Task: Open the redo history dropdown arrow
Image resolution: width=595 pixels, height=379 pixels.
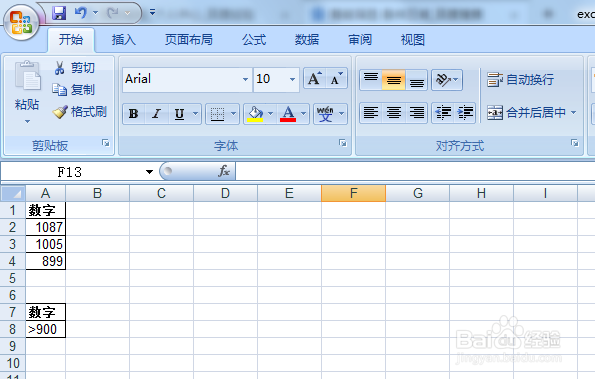Action: 128,13
